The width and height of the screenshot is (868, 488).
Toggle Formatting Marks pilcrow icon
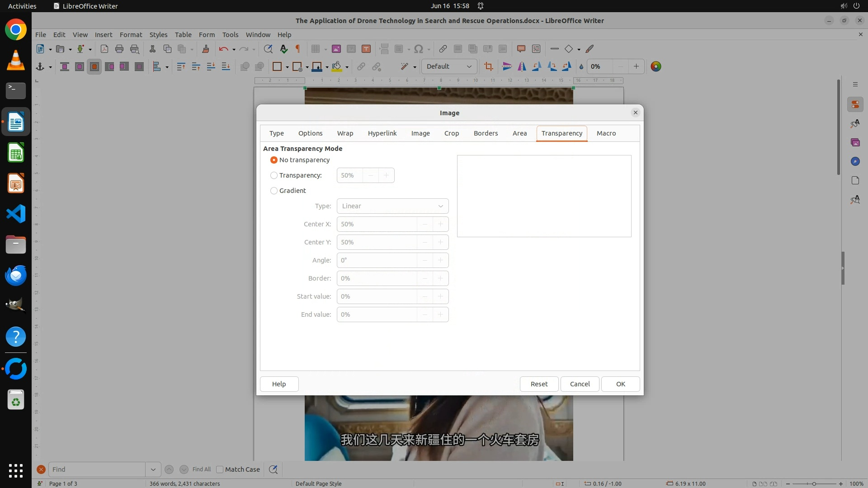[298, 49]
